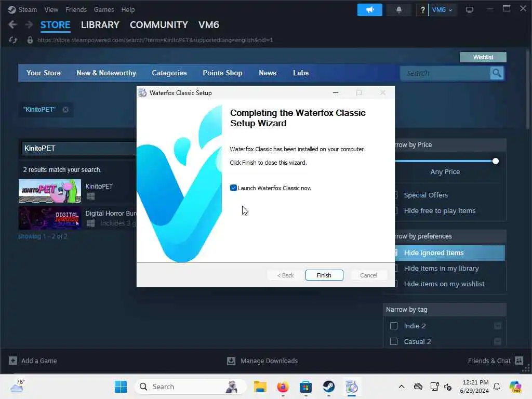The width and height of the screenshot is (532, 399).
Task: Focus the store search field
Action: [445, 73]
